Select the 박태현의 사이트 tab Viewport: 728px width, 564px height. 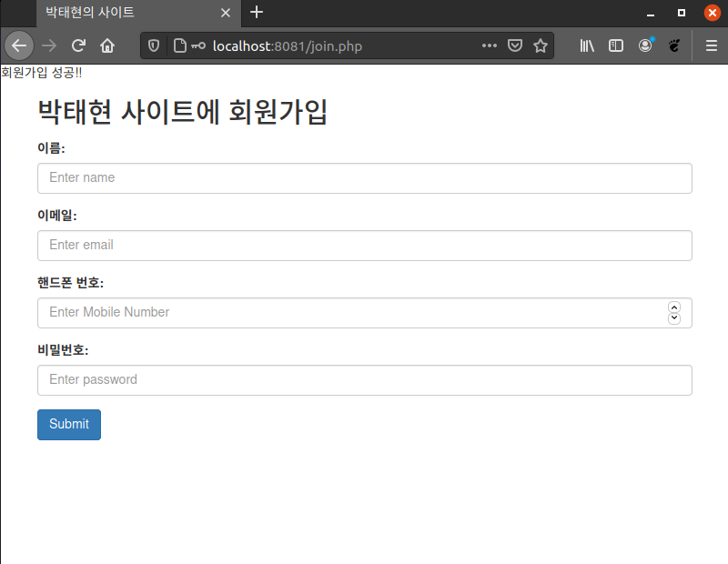click(139, 13)
